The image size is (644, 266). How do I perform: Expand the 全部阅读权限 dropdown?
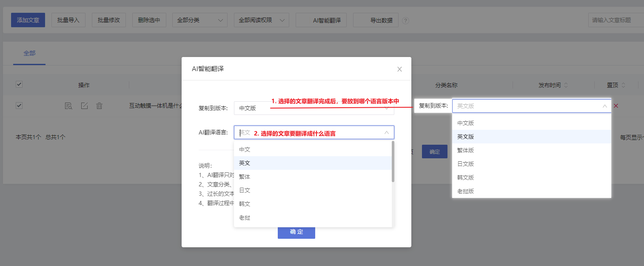[261, 20]
